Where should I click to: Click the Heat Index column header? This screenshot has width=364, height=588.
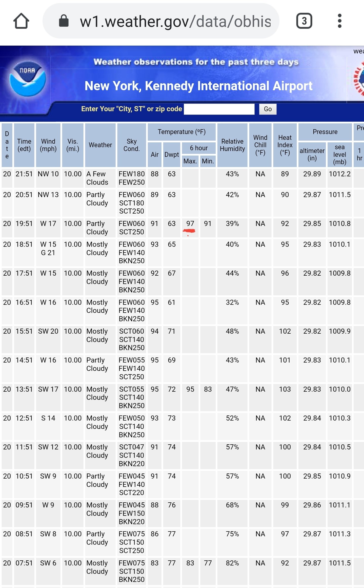[285, 145]
